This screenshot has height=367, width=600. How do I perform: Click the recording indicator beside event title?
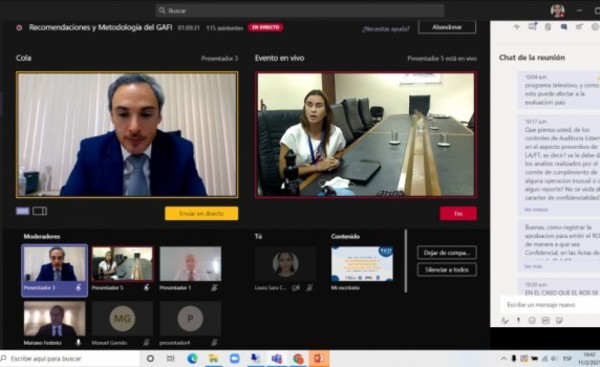coord(19,28)
